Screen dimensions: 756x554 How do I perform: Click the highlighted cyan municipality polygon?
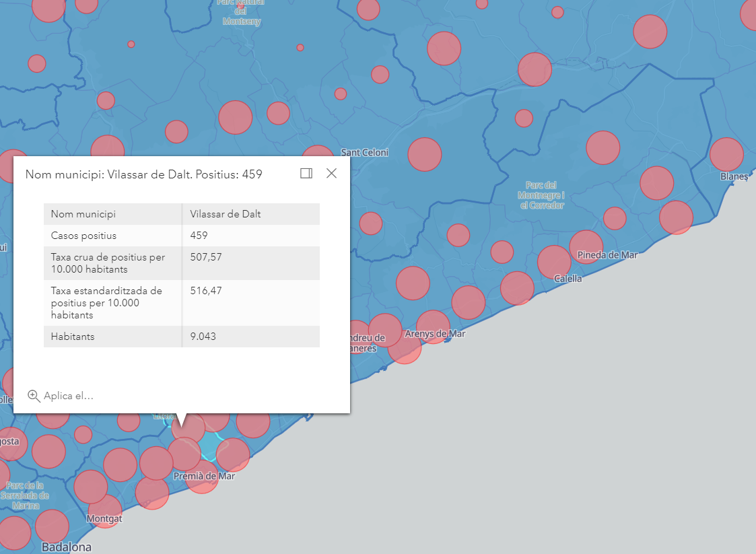click(209, 446)
